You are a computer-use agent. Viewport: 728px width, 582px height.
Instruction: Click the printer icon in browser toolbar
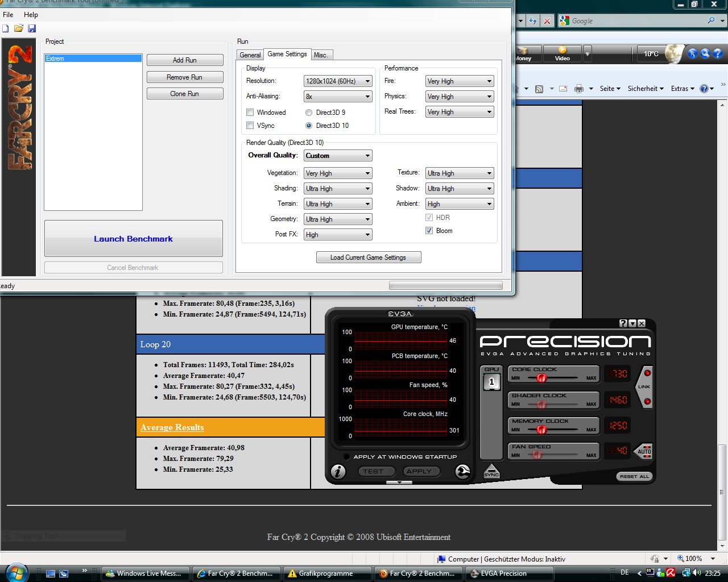click(579, 89)
